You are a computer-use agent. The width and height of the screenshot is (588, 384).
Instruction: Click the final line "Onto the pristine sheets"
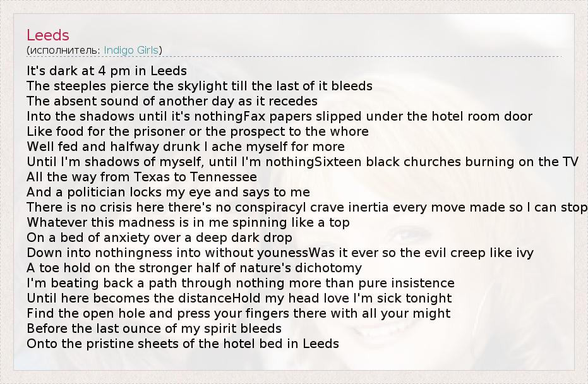(x=183, y=344)
